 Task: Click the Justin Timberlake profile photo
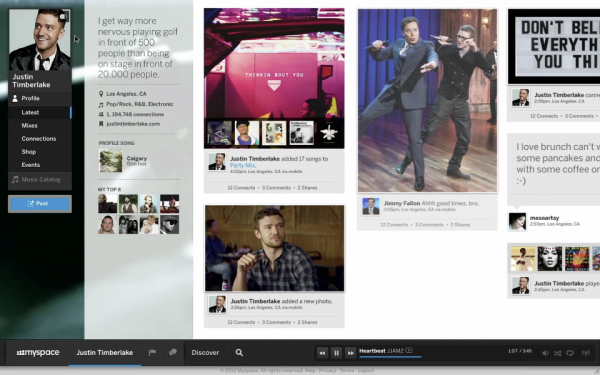[40, 40]
